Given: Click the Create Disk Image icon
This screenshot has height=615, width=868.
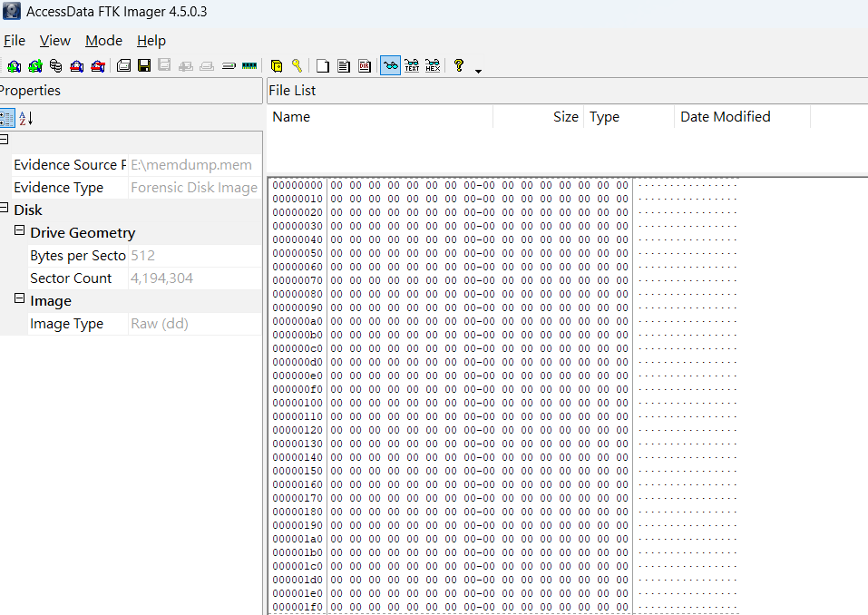Looking at the screenshot, I should coord(124,66).
